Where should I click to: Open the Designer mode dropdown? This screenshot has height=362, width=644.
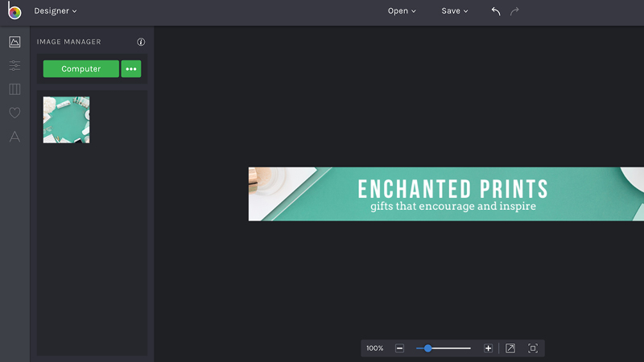point(55,11)
